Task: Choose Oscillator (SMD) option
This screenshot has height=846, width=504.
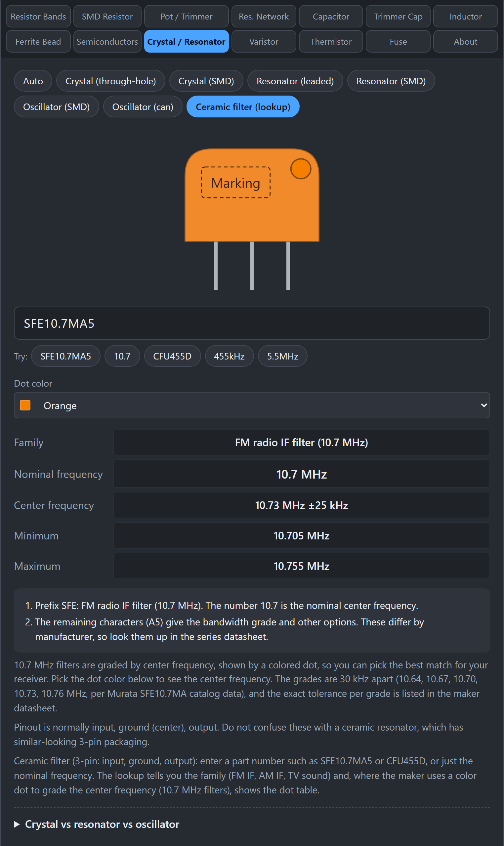Action: [56, 106]
